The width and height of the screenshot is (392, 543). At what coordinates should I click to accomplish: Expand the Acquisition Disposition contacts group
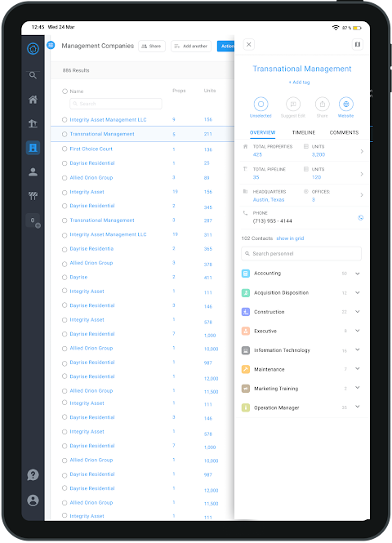pos(358,292)
